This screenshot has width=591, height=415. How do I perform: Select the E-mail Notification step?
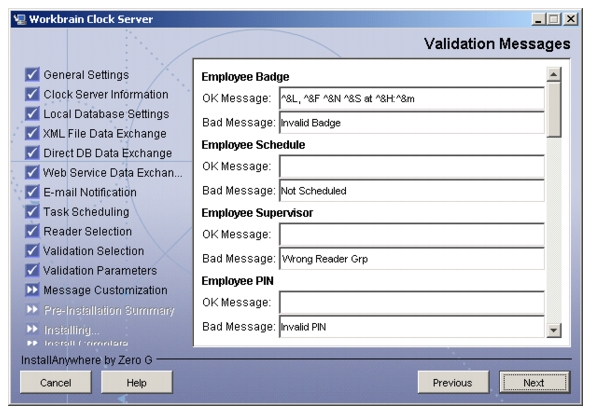point(90,192)
